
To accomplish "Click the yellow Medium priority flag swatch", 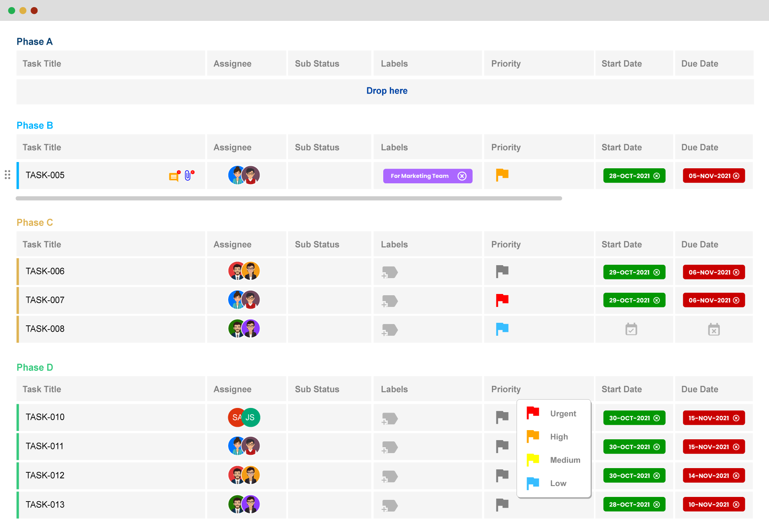I will click(533, 460).
